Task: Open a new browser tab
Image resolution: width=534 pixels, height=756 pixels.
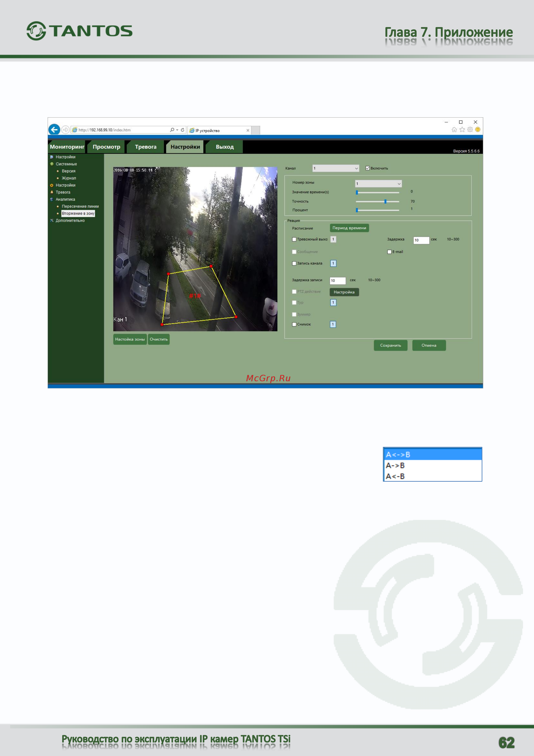Action: (x=256, y=130)
